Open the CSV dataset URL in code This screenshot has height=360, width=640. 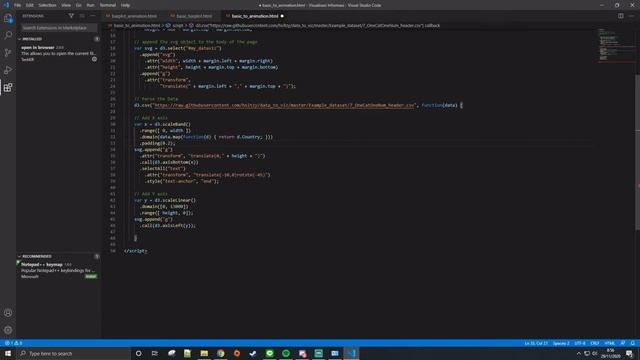point(284,105)
